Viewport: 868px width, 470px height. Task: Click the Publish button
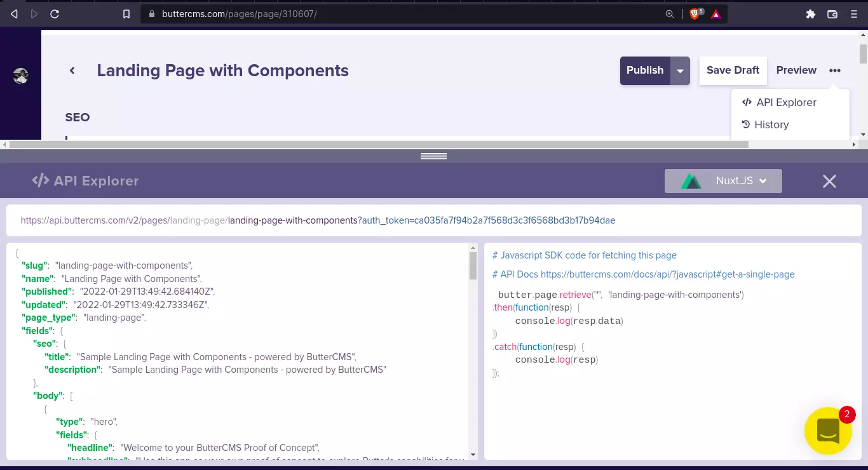tap(645, 70)
